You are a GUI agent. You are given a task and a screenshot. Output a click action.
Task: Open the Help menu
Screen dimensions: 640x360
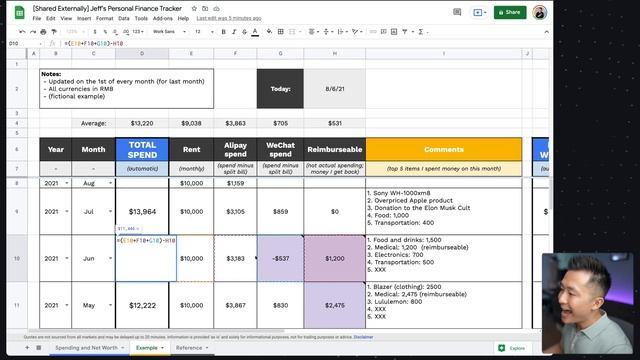tap(183, 18)
